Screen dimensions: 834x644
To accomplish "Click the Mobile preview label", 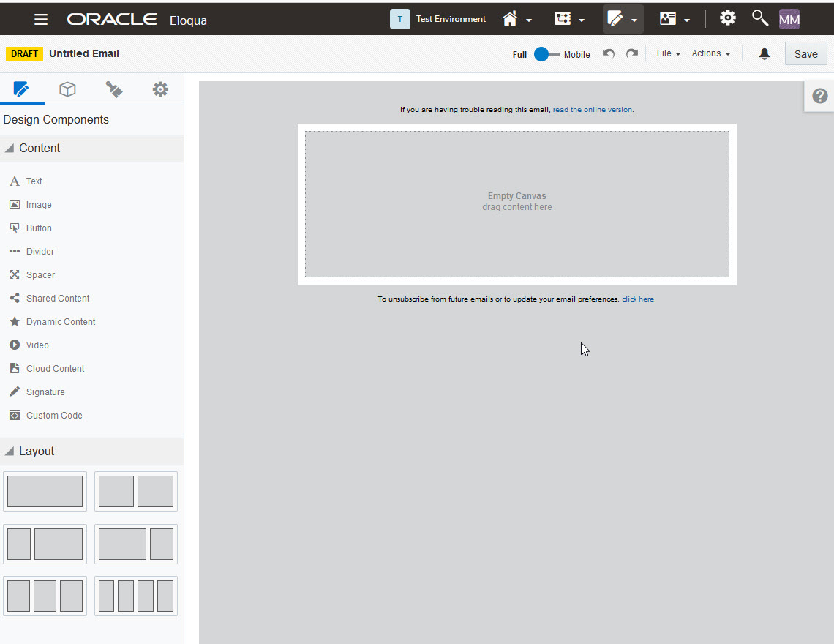I will coord(576,55).
